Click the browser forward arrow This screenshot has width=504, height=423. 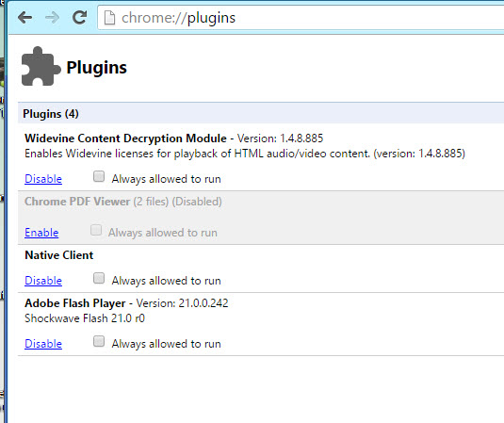[52, 17]
